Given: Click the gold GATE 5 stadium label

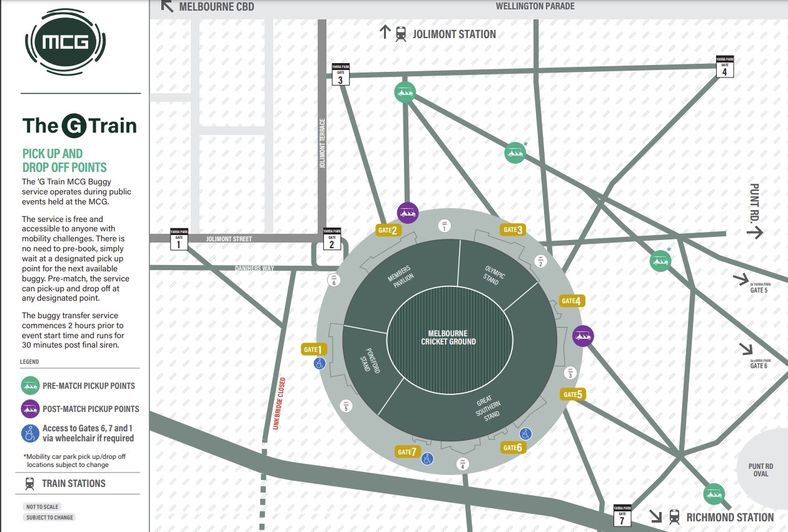Looking at the screenshot, I should coord(573,394).
